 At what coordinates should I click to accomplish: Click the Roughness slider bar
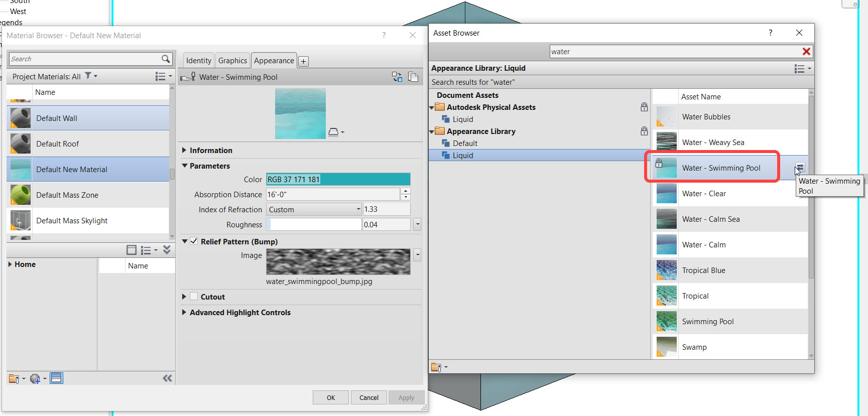(x=314, y=224)
